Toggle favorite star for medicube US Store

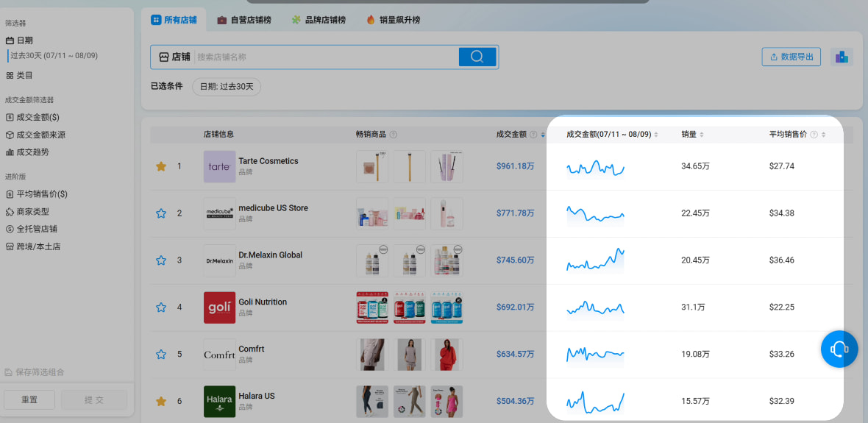(161, 213)
